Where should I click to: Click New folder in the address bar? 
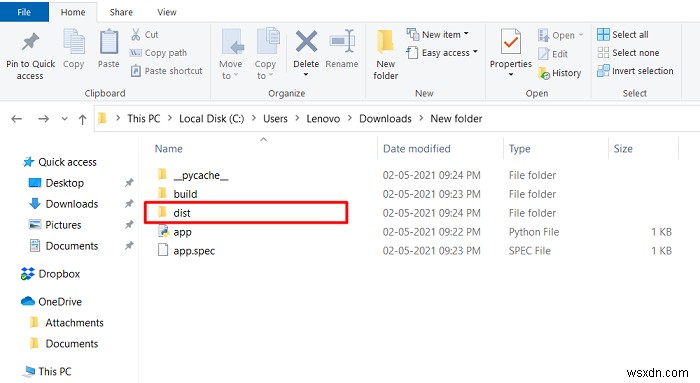pos(456,119)
